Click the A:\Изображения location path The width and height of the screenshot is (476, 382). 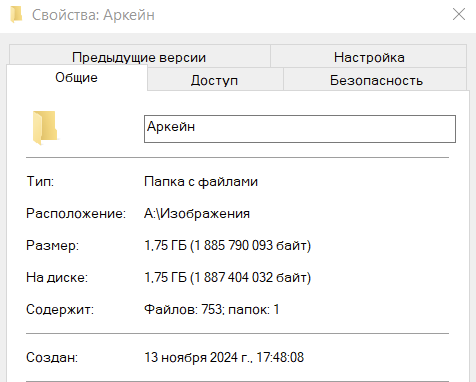coord(197,214)
